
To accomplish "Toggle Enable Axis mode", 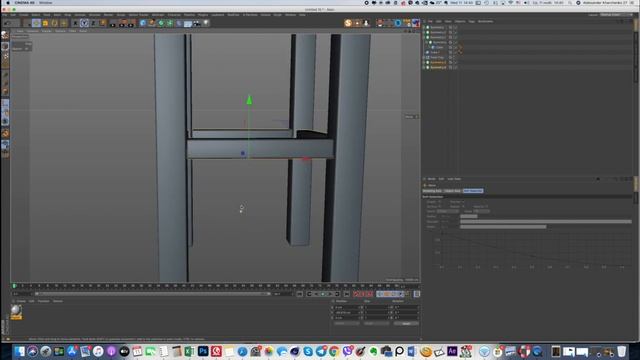I will [x=5, y=104].
